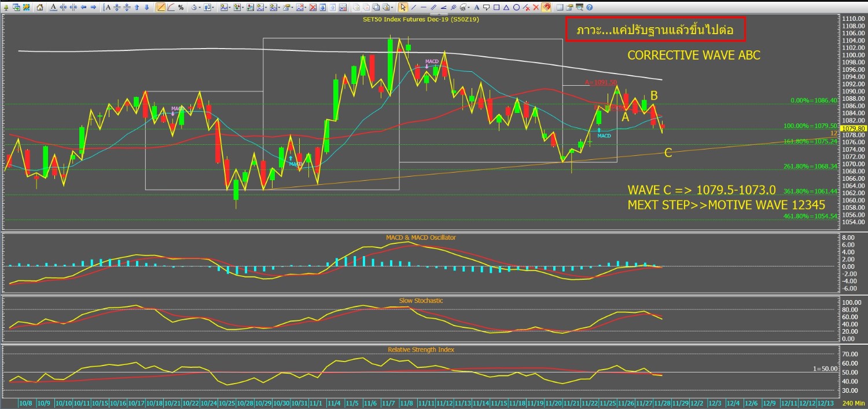Click the 240 Min period label

[x=854, y=403]
